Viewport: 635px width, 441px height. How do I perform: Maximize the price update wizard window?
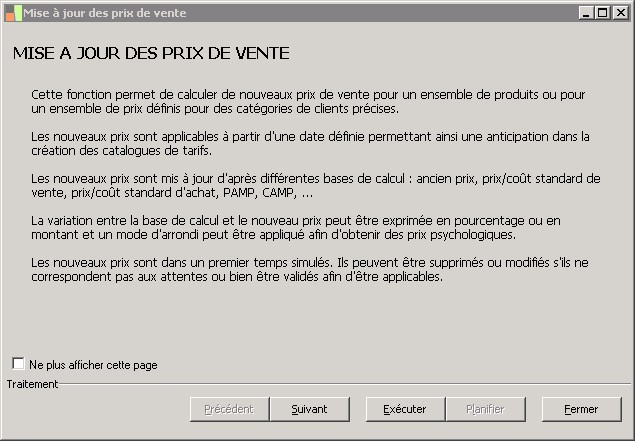click(x=602, y=13)
